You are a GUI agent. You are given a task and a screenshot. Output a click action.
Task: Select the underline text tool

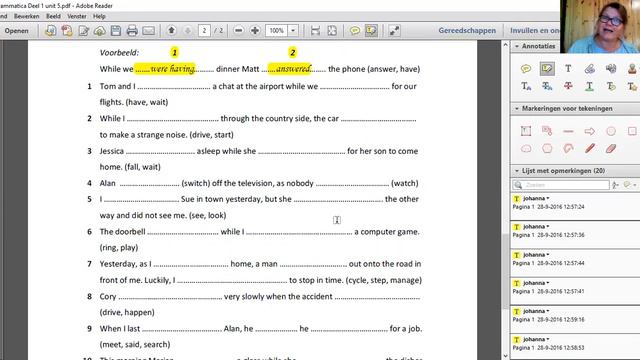(589, 86)
